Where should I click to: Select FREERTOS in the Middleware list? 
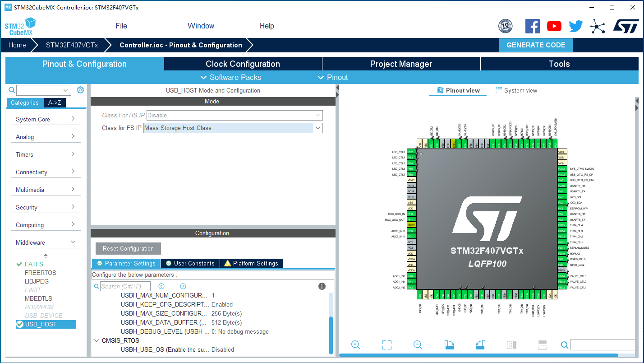coord(41,273)
